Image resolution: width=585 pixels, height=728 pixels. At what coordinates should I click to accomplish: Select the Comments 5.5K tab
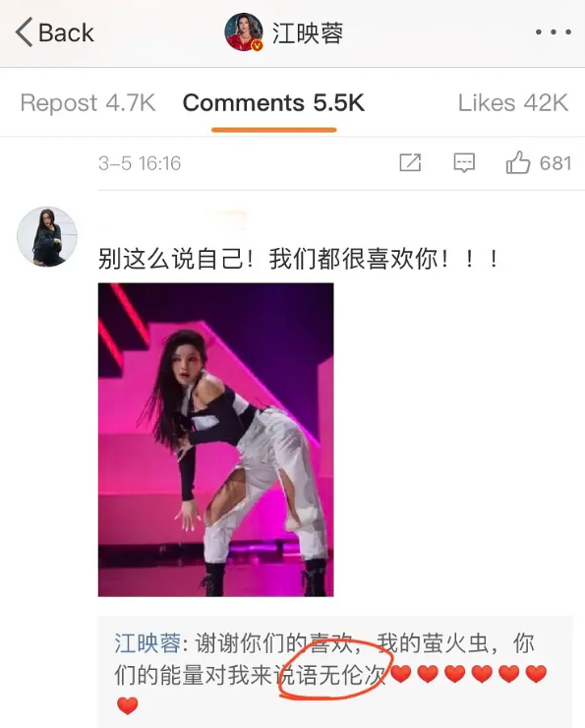pyautogui.click(x=273, y=102)
